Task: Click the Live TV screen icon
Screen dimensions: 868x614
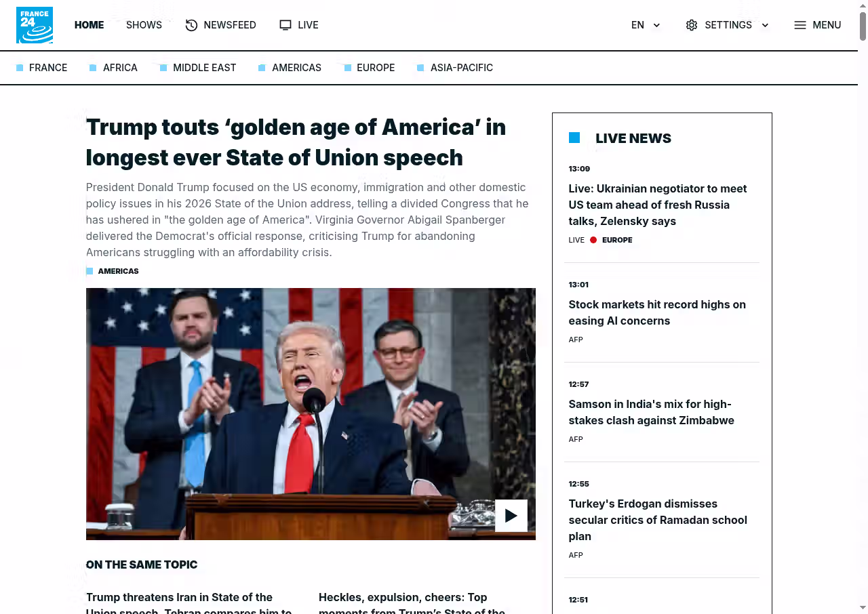Action: 285,25
